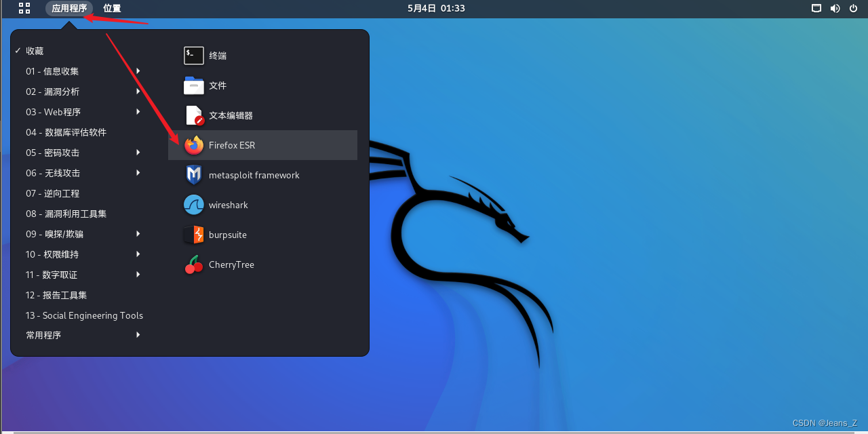Select 07 - 逆向工程 category
Image resolution: width=868 pixels, height=434 pixels.
coord(52,193)
